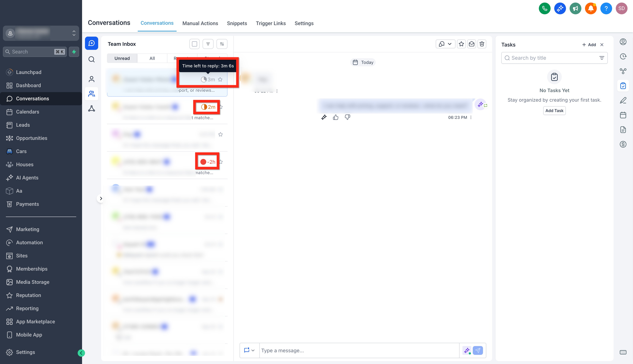
Task: Click thumbs down on the AI message
Action: (x=347, y=117)
